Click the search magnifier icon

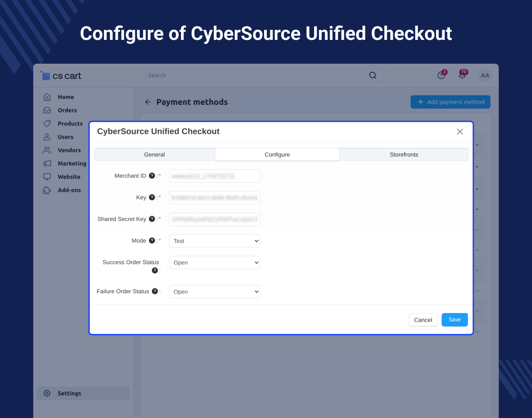pyautogui.click(x=373, y=76)
